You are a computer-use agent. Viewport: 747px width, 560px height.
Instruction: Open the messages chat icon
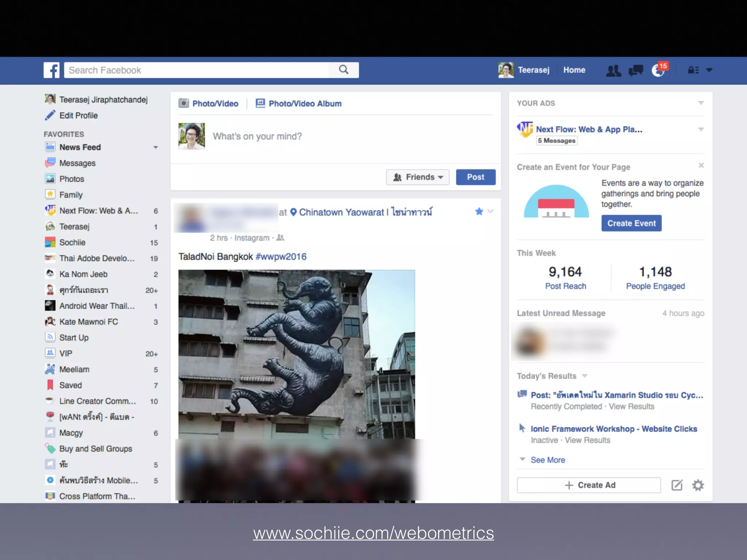coord(636,70)
